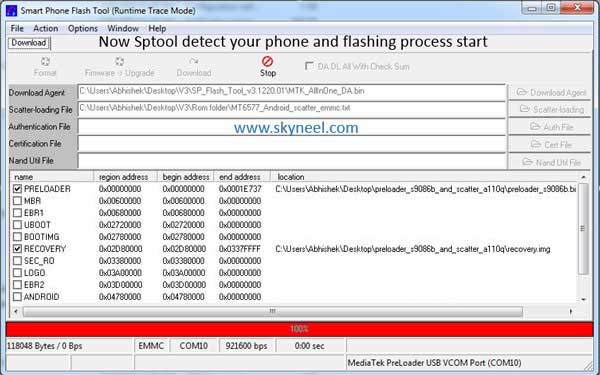Viewport: 600px width, 375px height.
Task: Select the Download tab
Action: click(x=29, y=43)
